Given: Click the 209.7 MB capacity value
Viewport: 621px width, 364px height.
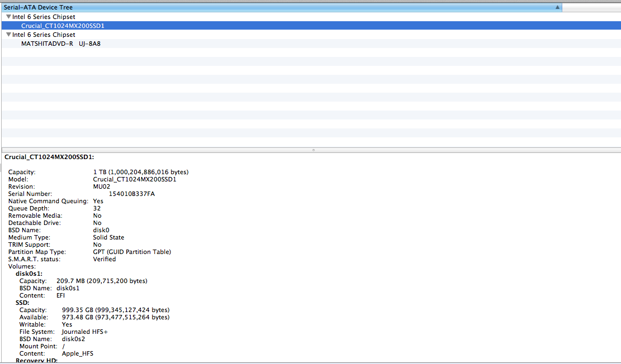Looking at the screenshot, I should point(102,281).
